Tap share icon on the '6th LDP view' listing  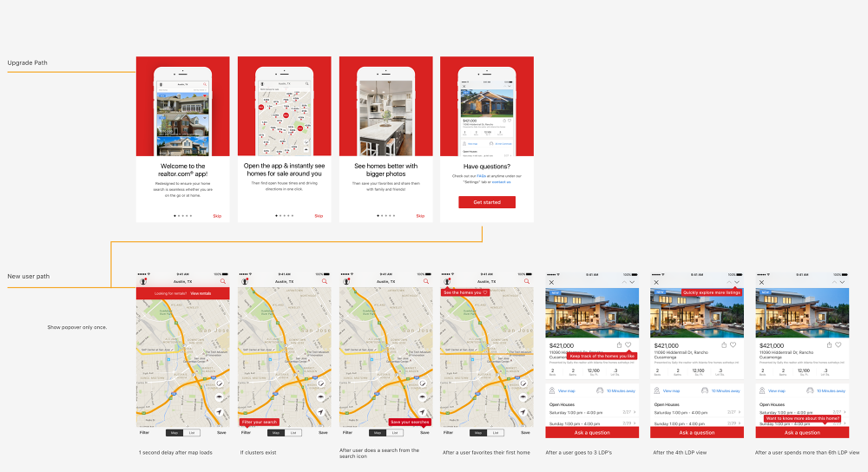(x=829, y=344)
